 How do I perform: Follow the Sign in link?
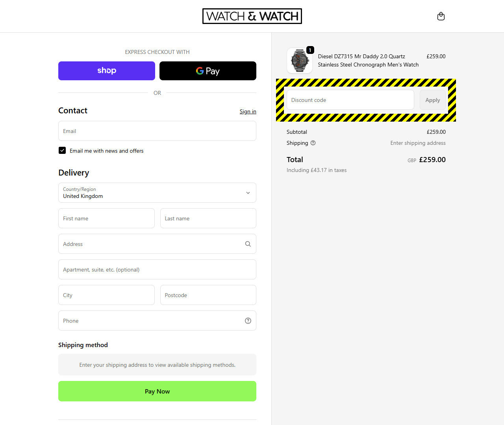248,111
